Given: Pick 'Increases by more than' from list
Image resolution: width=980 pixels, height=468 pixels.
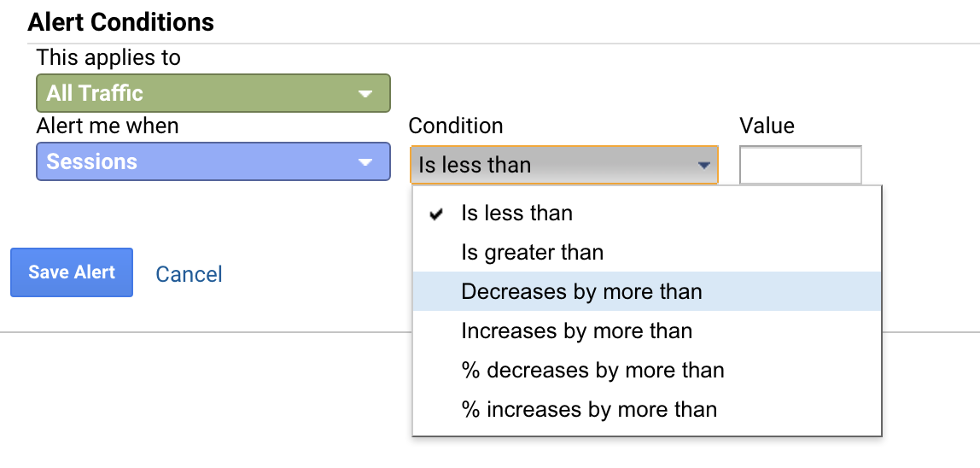Looking at the screenshot, I should pos(576,331).
